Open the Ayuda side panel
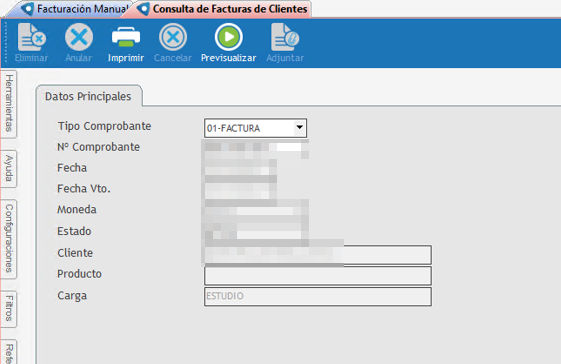 [x=9, y=169]
